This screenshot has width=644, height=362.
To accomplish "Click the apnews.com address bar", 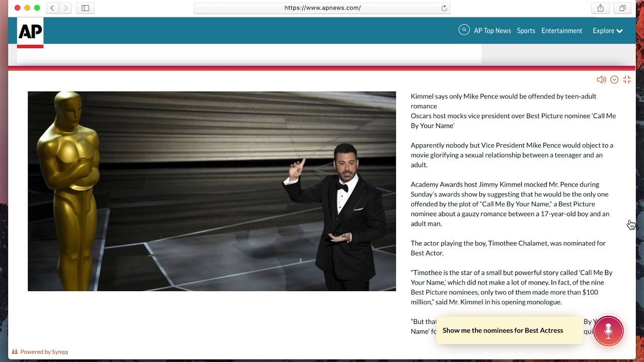I will coord(322,8).
